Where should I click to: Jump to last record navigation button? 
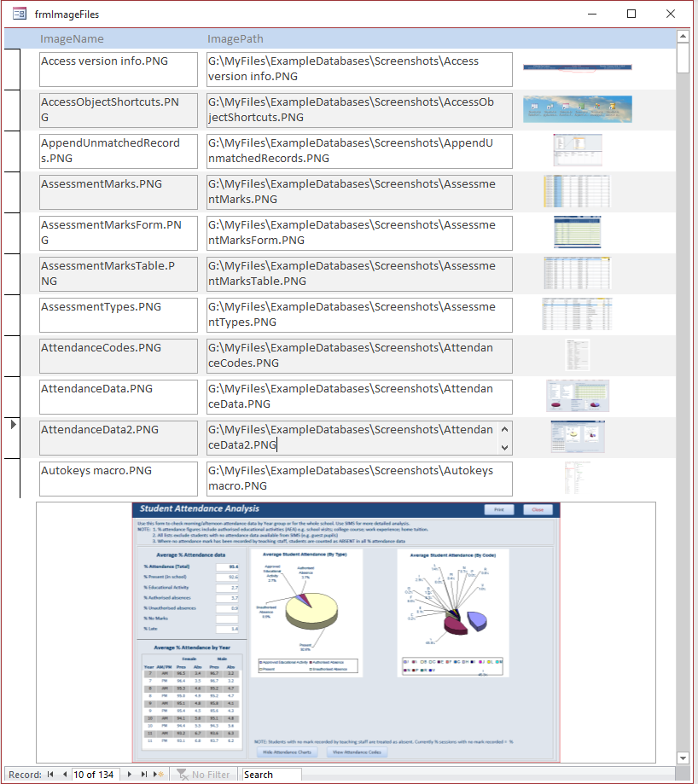[144, 774]
